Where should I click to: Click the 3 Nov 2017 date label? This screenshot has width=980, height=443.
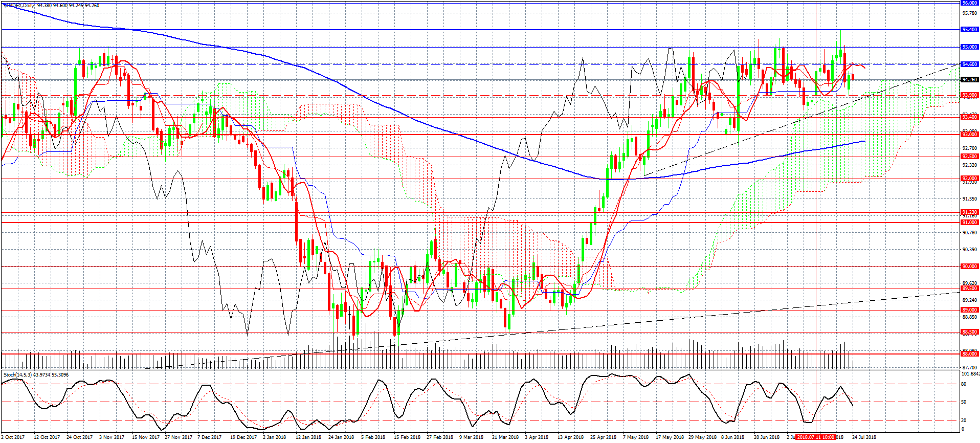[112, 437]
